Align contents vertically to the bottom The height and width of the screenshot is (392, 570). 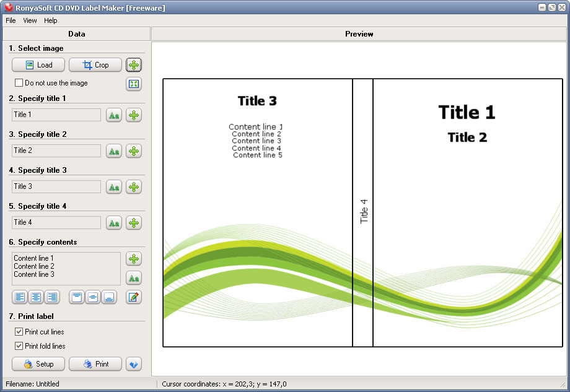point(108,297)
